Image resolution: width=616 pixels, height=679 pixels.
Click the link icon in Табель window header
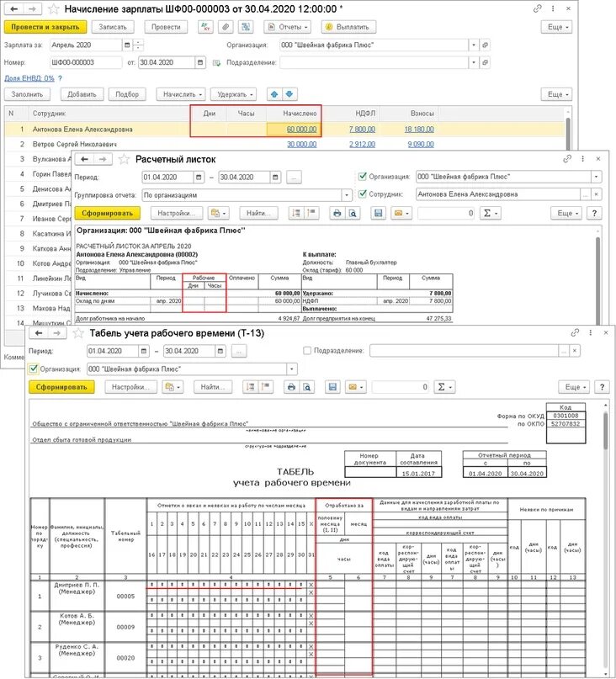[x=575, y=332]
